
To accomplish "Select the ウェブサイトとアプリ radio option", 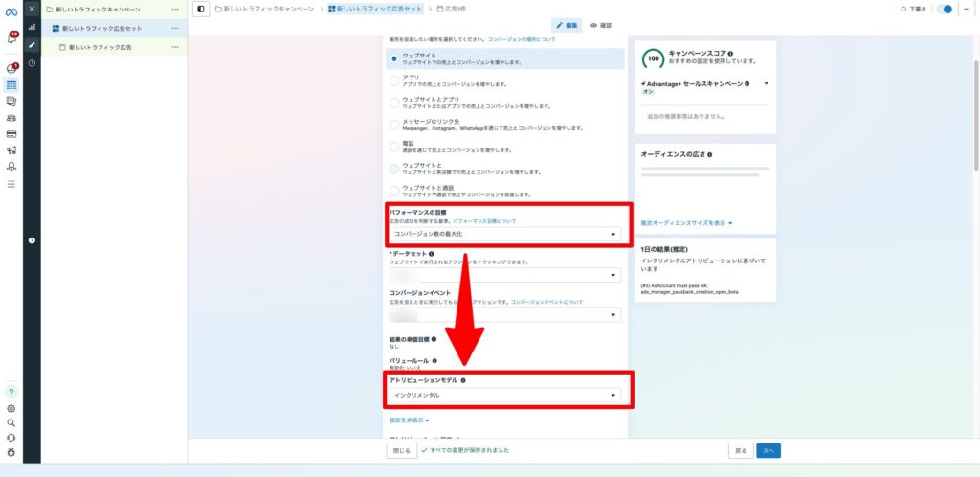I will tap(393, 102).
